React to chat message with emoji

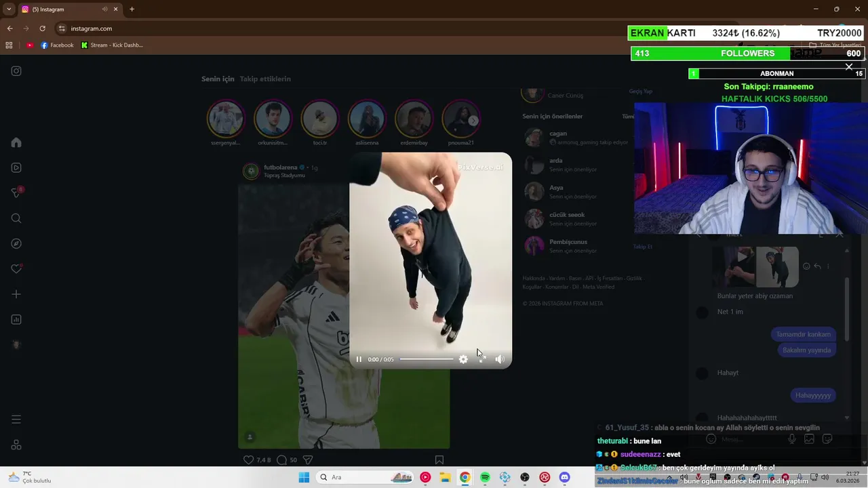click(x=806, y=266)
